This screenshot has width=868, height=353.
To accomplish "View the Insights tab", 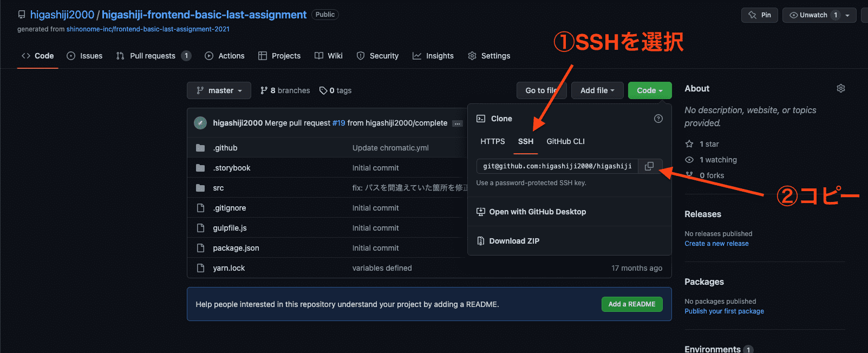I will [433, 56].
